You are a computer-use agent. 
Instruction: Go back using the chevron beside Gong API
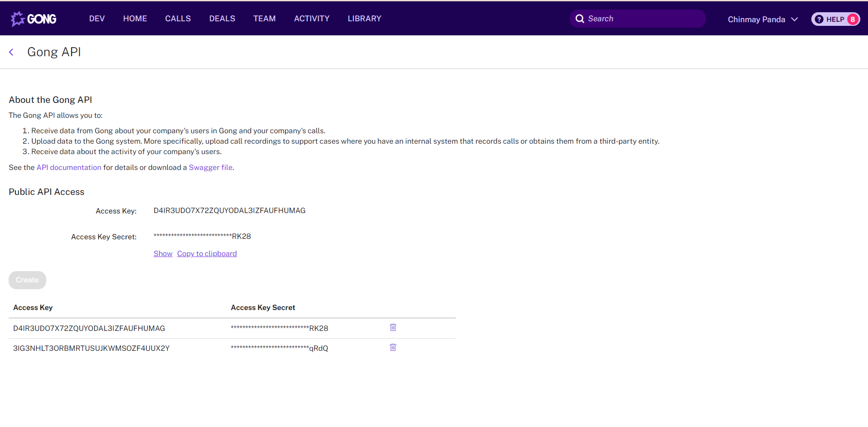11,52
